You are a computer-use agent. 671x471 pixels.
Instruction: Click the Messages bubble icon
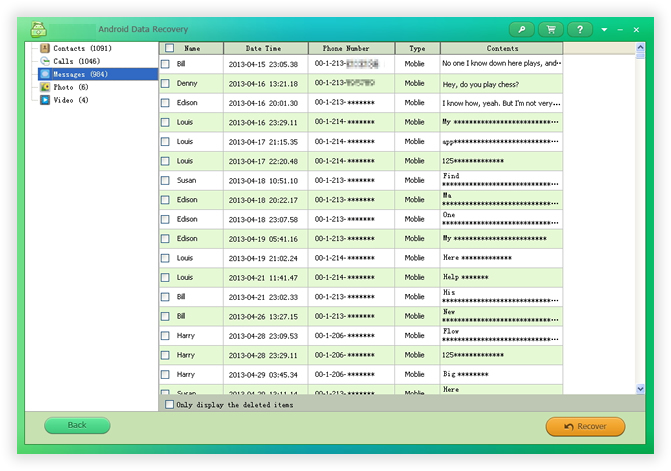click(45, 74)
